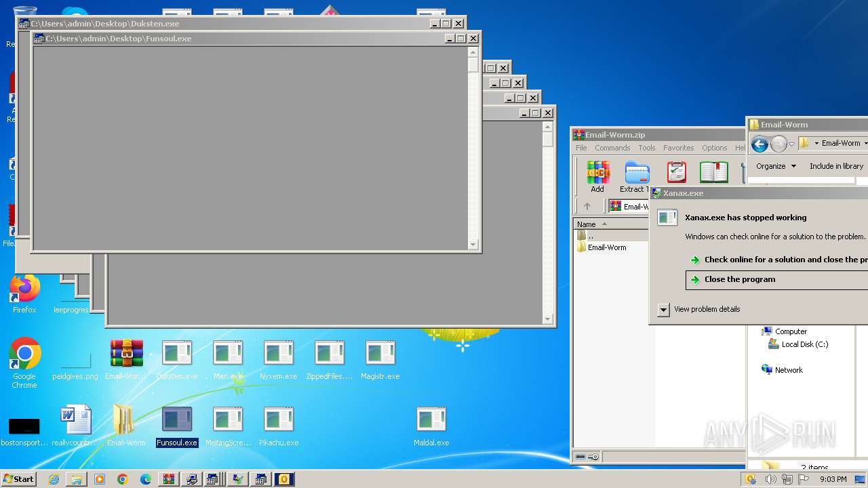Select the Duksten.exe desktop icon
Viewport: 868px width, 488px height.
(177, 360)
